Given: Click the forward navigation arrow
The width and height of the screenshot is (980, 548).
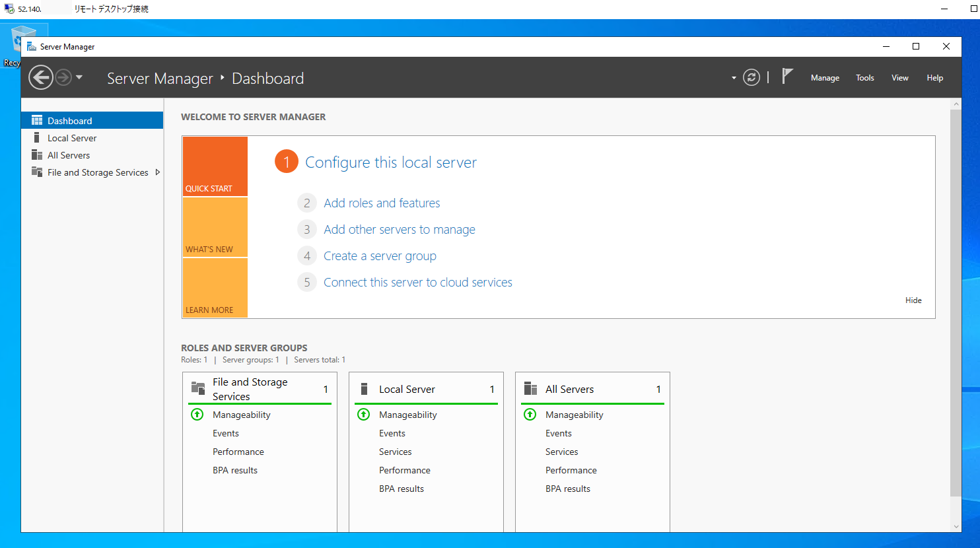Looking at the screenshot, I should (63, 77).
